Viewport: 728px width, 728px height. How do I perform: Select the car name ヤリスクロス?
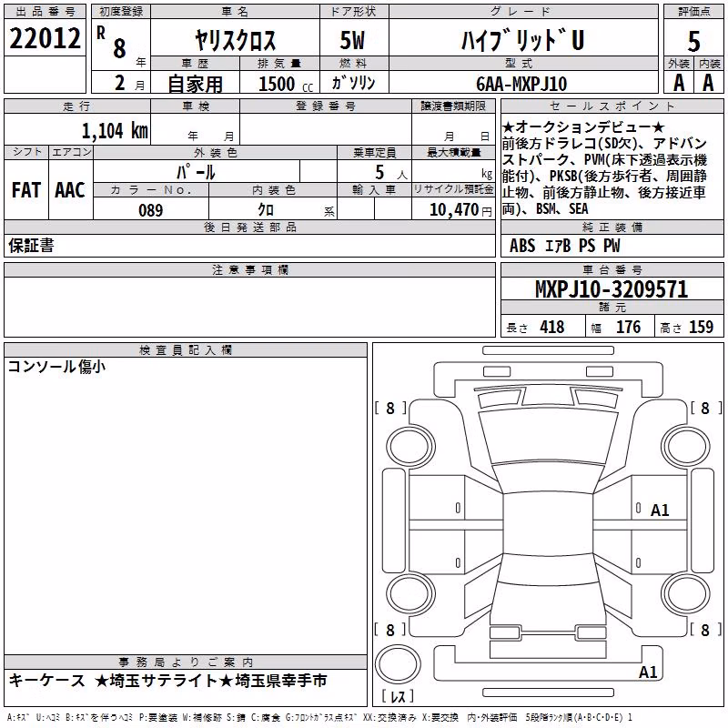point(236,40)
